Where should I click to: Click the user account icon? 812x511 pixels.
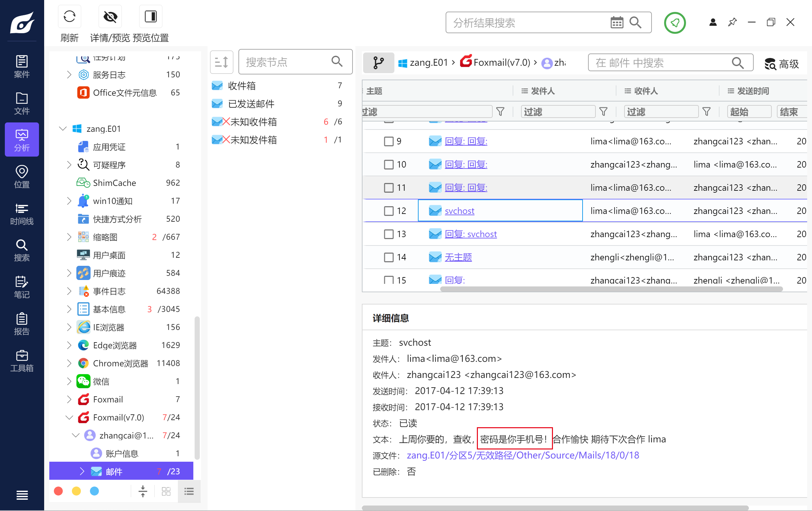(x=713, y=23)
